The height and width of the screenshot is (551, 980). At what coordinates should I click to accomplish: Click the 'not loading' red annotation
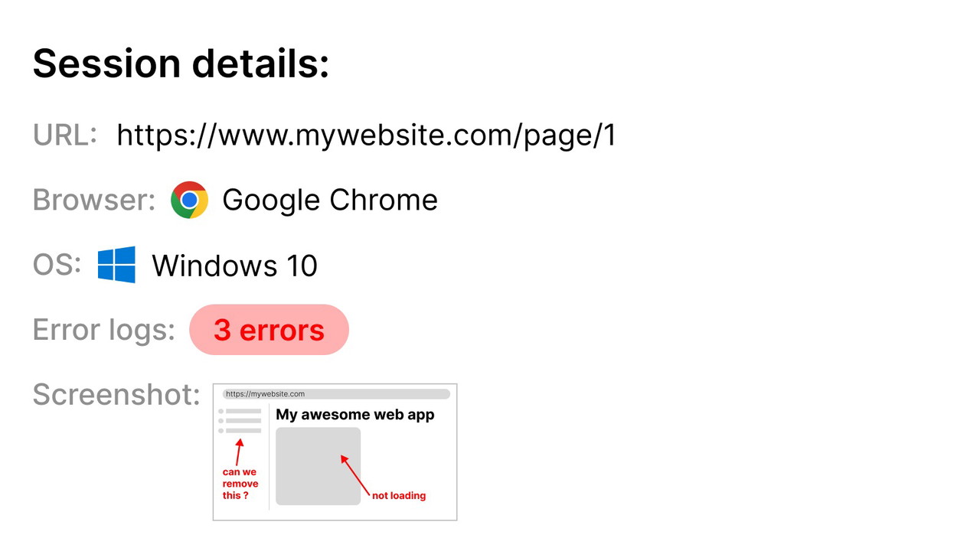tap(398, 496)
